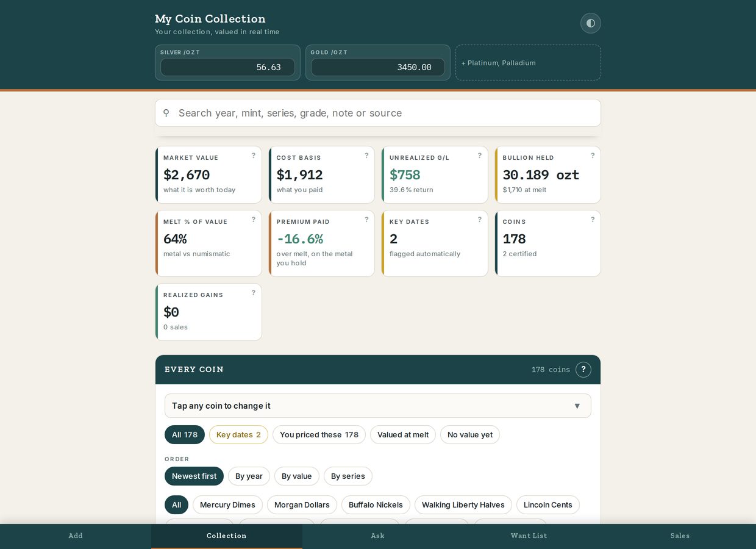Filter series to Walking Liberty Halves
Viewport: 756px width, 549px height.
463,505
